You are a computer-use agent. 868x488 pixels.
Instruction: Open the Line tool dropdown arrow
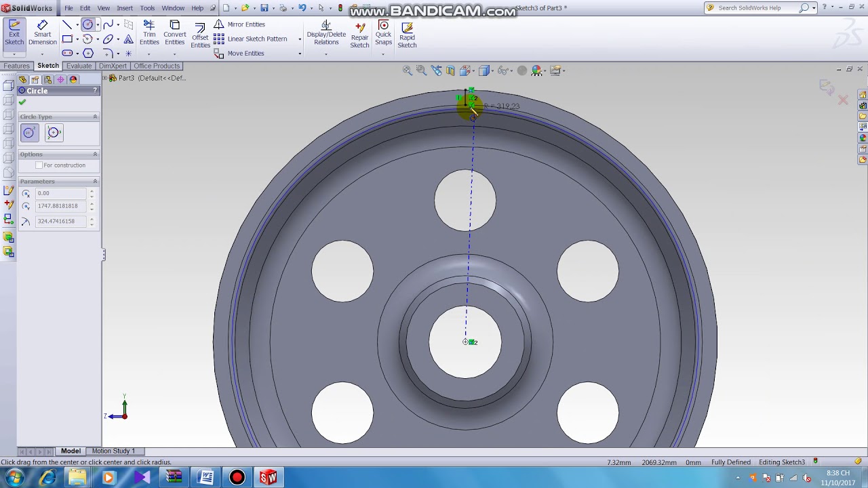(x=77, y=24)
